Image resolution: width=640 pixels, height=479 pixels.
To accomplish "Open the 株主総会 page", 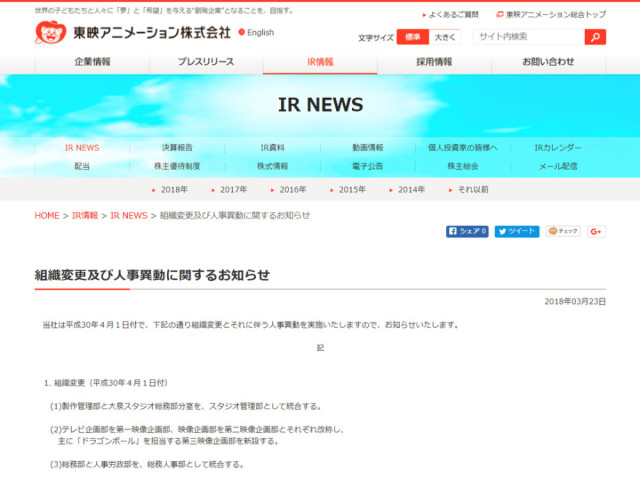I will click(x=463, y=166).
